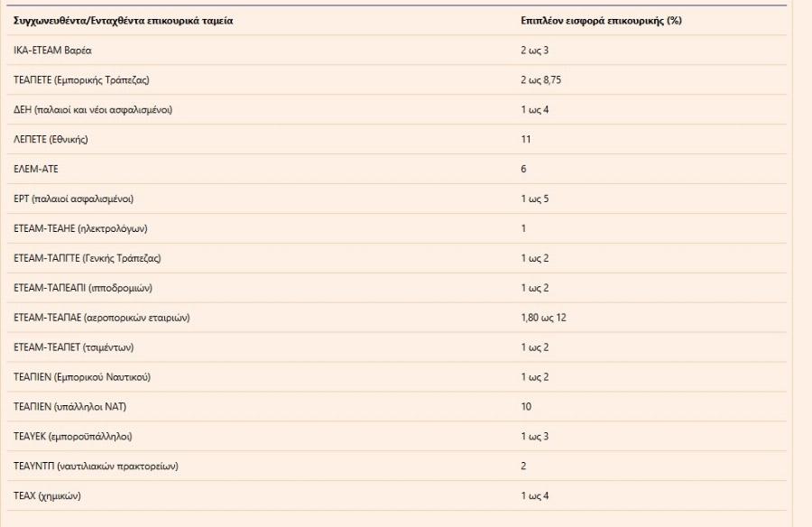Select the ΕΤΕΑΜ-ΤΑΠΕΑΠΙ (ιπποδρομιών) entry
Screen dimensions: 812x527
click(x=82, y=288)
